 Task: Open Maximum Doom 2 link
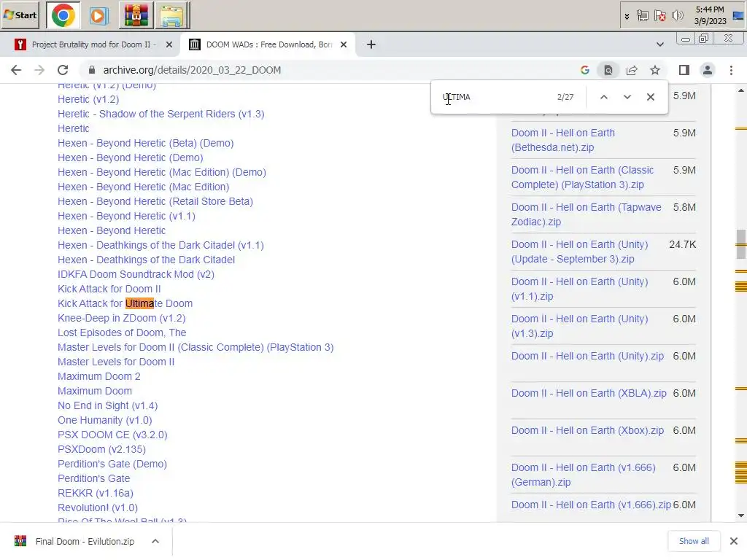click(x=99, y=376)
